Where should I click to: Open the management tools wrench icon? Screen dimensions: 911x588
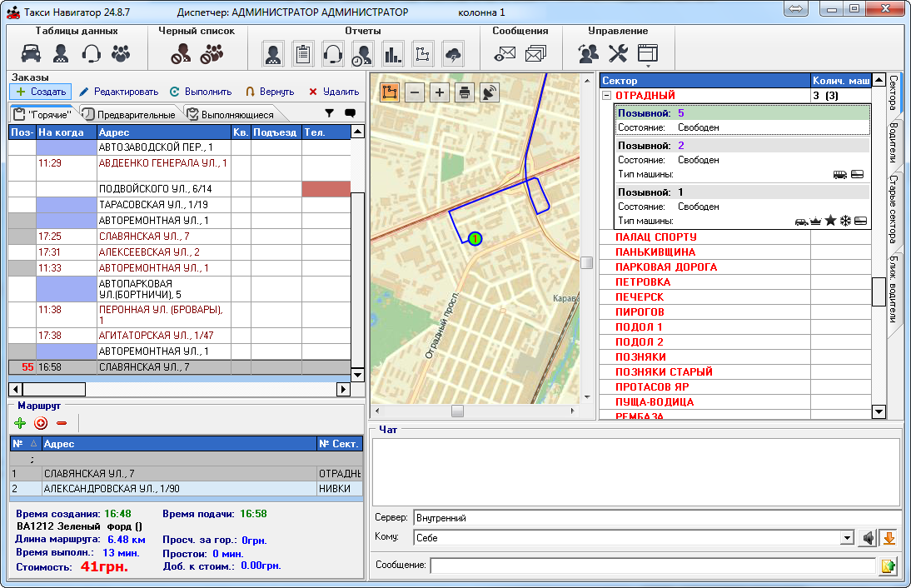[618, 54]
